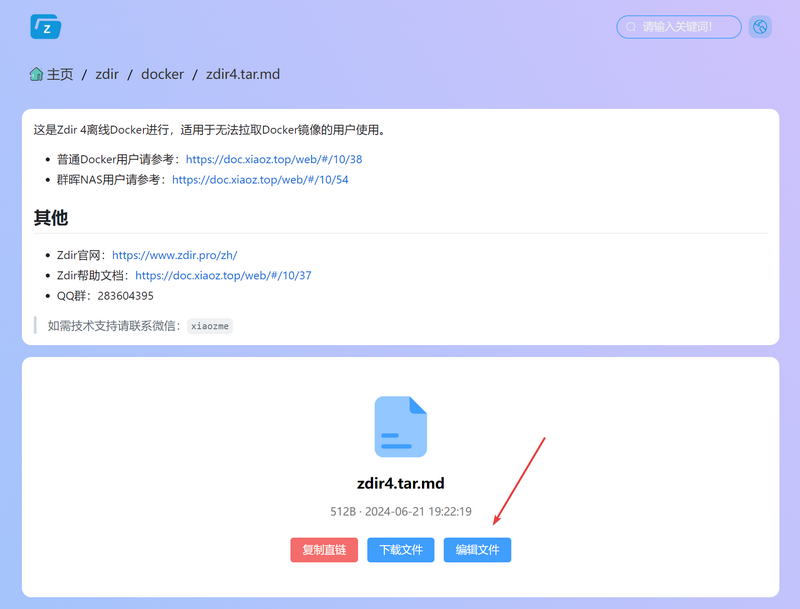Click the home icon in breadcrumb

point(36,74)
